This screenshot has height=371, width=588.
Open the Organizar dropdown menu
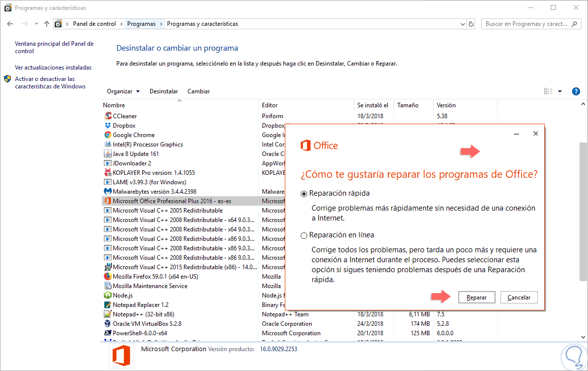(123, 91)
